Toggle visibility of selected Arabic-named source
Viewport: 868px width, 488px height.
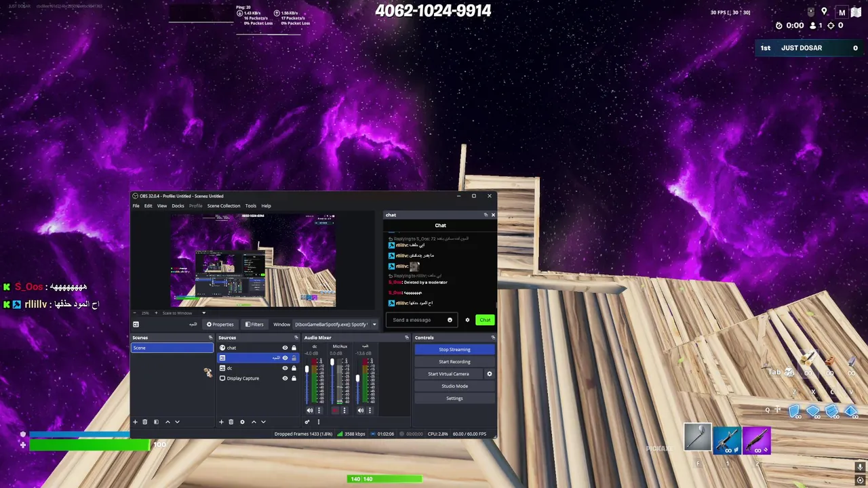click(x=285, y=358)
